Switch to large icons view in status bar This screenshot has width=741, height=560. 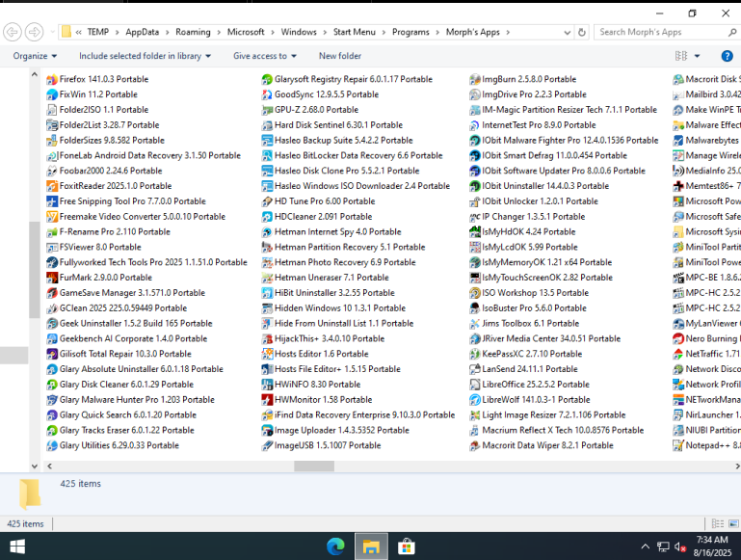(733, 523)
